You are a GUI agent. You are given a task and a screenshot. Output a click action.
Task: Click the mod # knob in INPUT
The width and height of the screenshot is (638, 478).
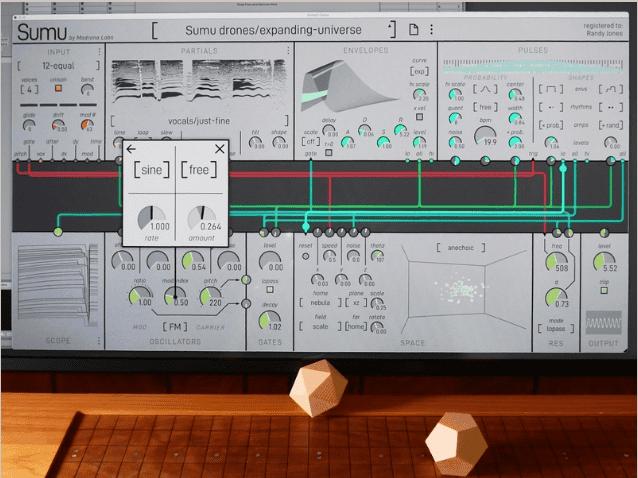pos(87,125)
